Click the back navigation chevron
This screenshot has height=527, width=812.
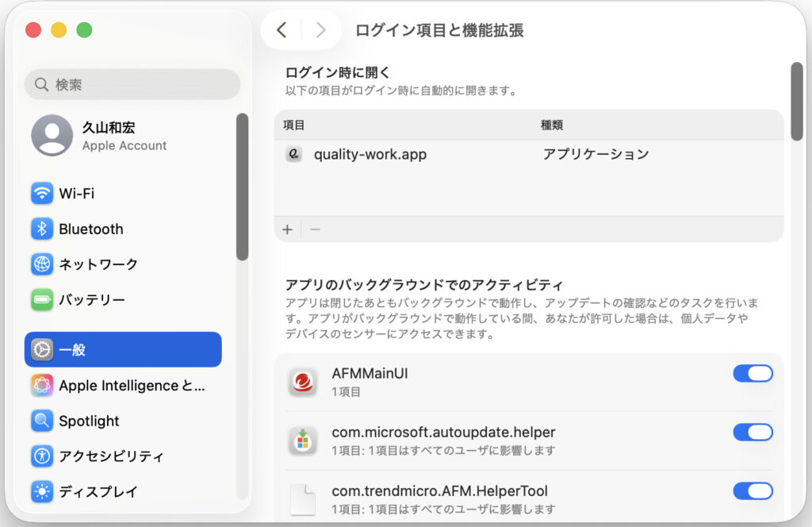click(282, 30)
